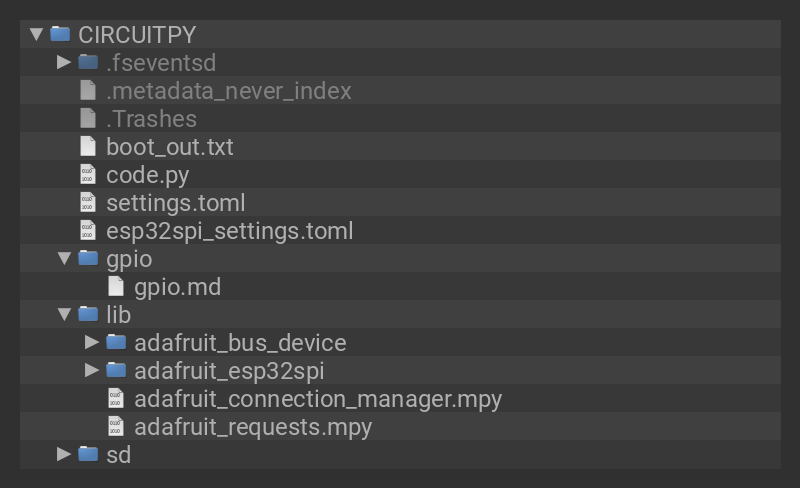This screenshot has height=488, width=800.
Task: Click the adafruit_connection_manager.mpy file icon
Action: (x=116, y=399)
